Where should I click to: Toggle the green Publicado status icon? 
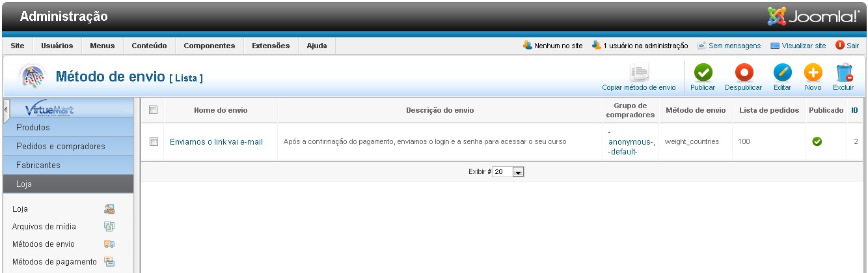pos(817,141)
